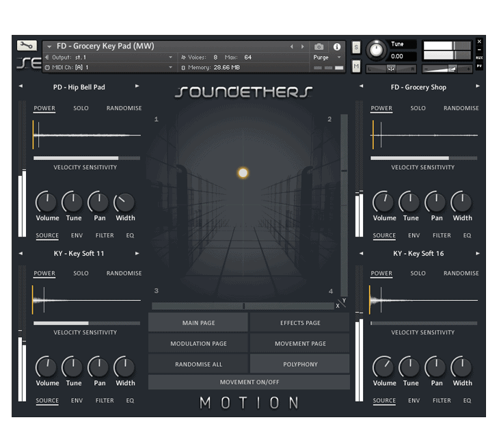This screenshot has height=448, width=499.
Task: Click the Hip Bell Pad waveform display
Action: click(87, 135)
